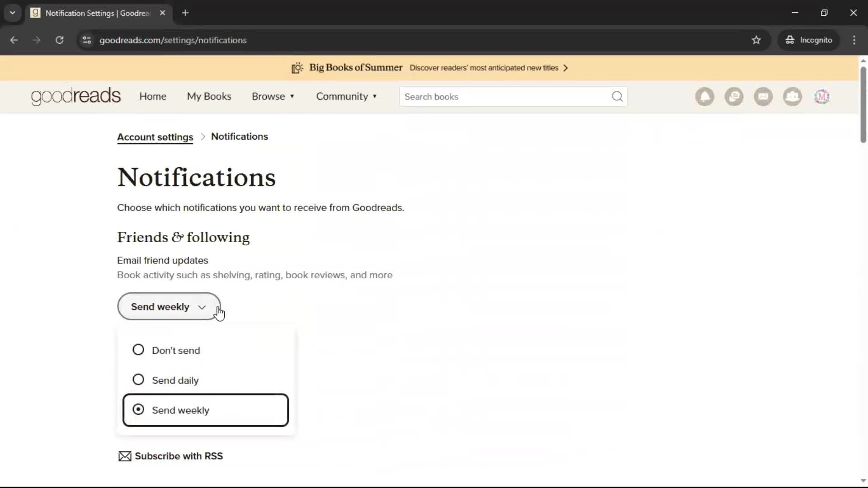Viewport: 868px width, 488px height.
Task: Click the Incognito indicator
Action: point(809,40)
